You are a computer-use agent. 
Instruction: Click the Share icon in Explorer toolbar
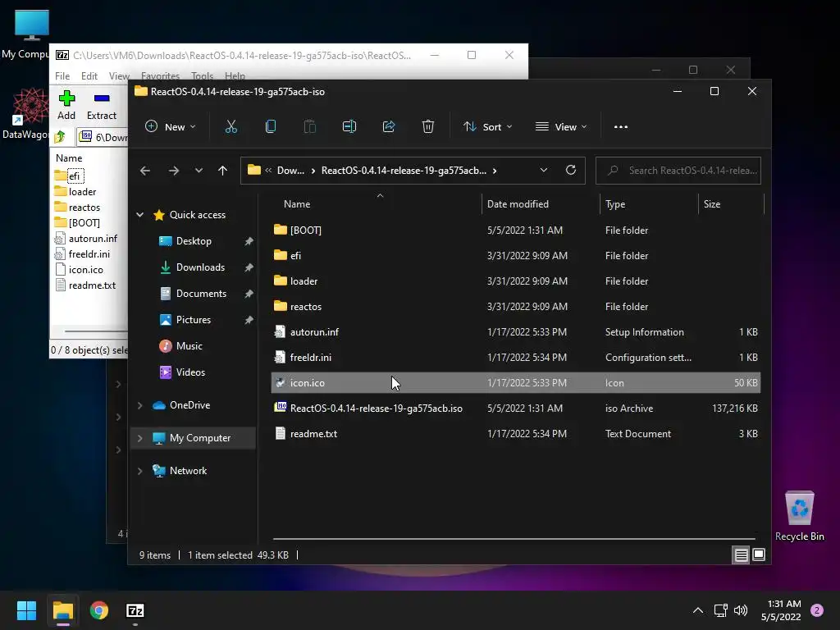[x=389, y=126]
